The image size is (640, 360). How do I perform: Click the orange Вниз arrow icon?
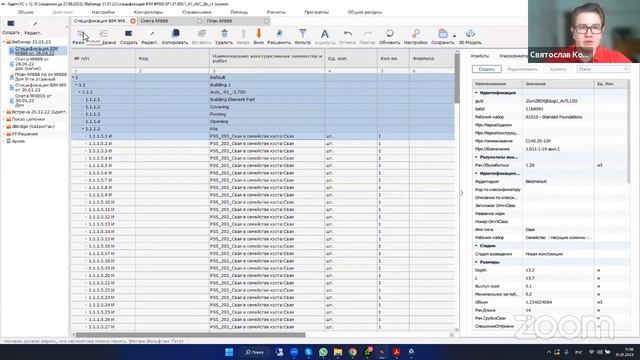(x=258, y=33)
